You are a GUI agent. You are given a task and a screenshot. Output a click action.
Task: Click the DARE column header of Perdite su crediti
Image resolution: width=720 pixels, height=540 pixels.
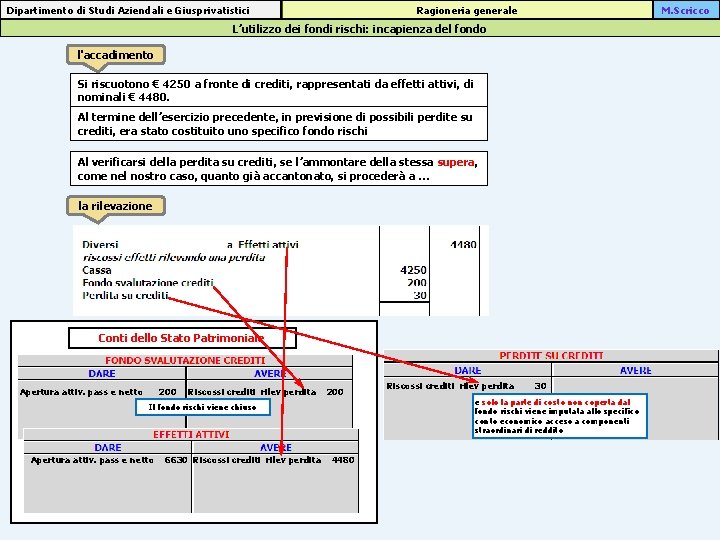coord(467,370)
